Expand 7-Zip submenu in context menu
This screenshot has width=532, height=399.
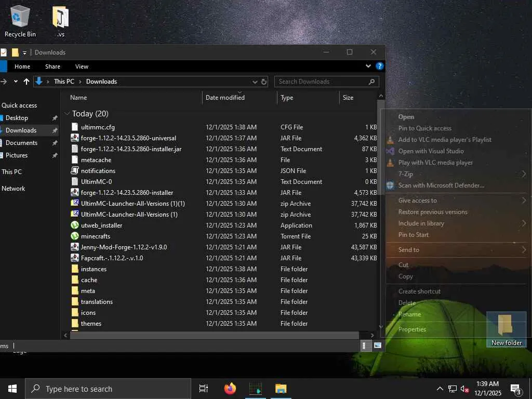(524, 174)
